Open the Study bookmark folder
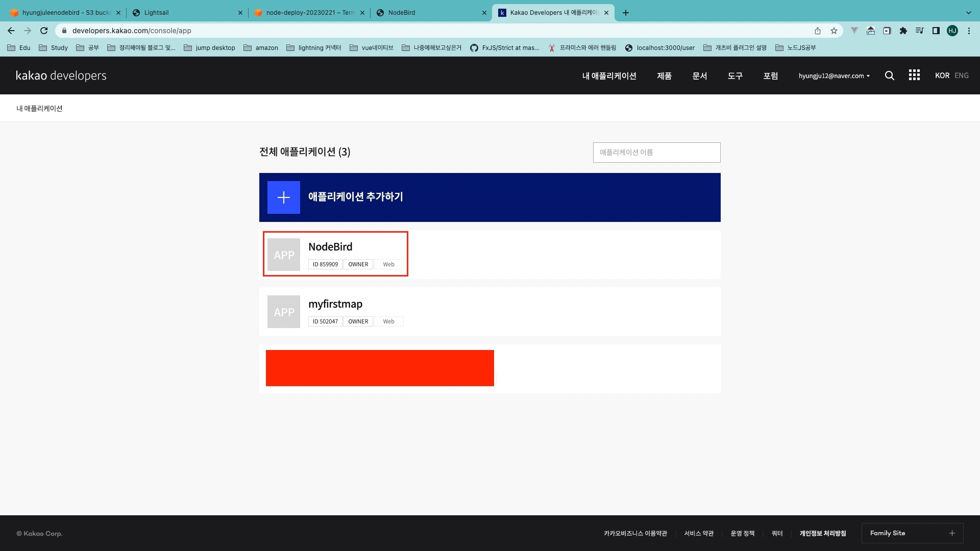980x551 pixels. 54,48
